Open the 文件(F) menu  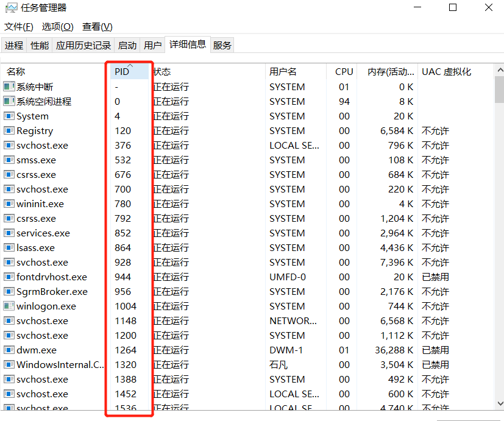pos(19,27)
